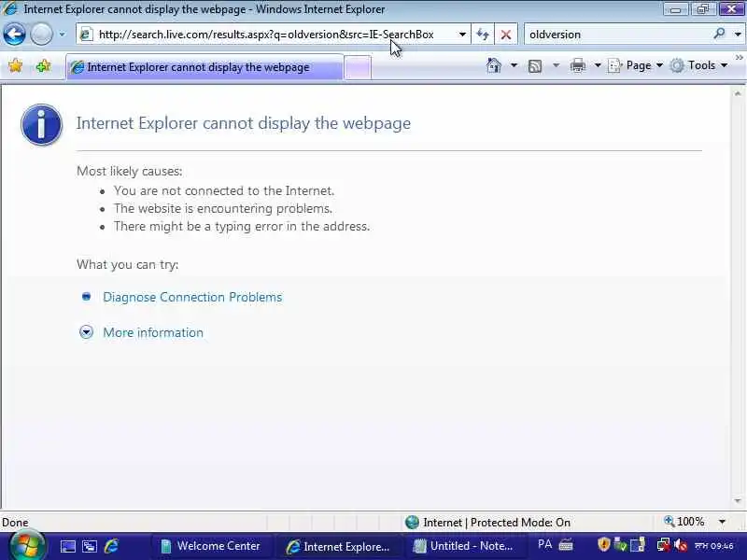Expand the Home button dropdown arrow
Image resolution: width=747 pixels, height=560 pixels.
514,65
